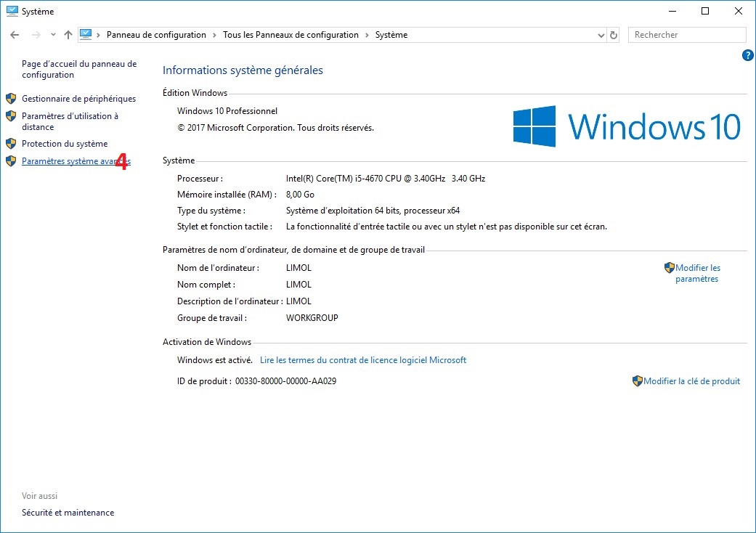Select Panneau de configuration breadcrumb
756x533 pixels.
pos(156,35)
